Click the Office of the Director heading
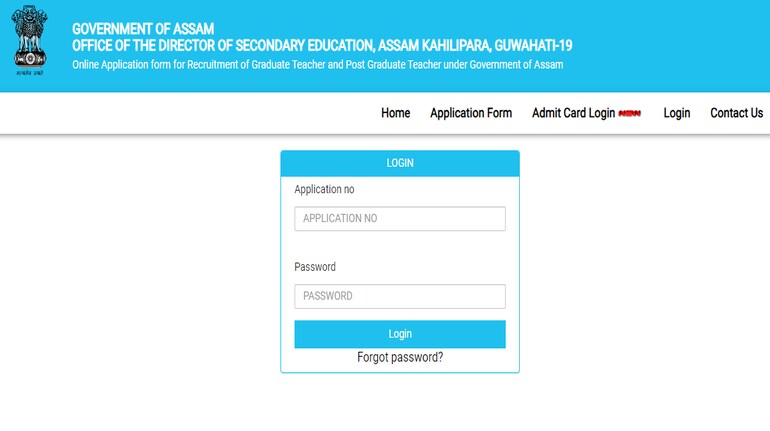Viewport: 770px width, 431px height. [322, 46]
